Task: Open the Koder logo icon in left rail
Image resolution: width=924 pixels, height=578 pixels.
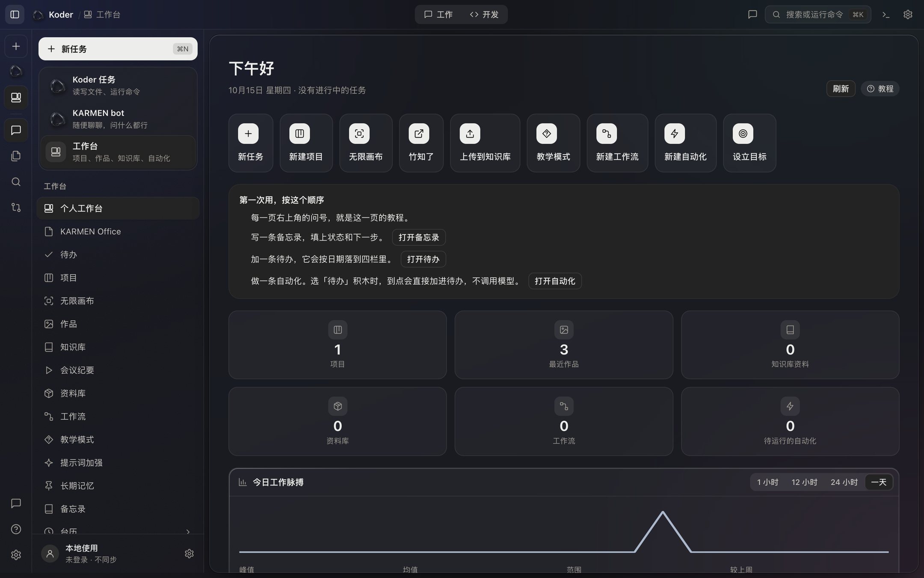Action: coord(16,71)
